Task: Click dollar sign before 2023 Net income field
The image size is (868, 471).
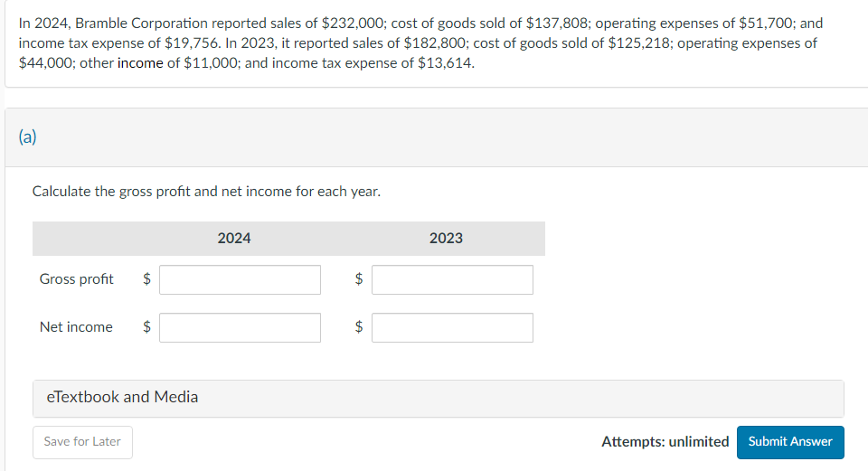Action: click(358, 328)
